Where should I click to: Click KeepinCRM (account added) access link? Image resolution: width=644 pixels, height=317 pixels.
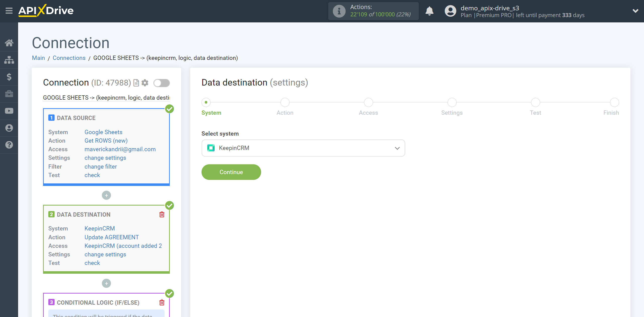pyautogui.click(x=123, y=246)
